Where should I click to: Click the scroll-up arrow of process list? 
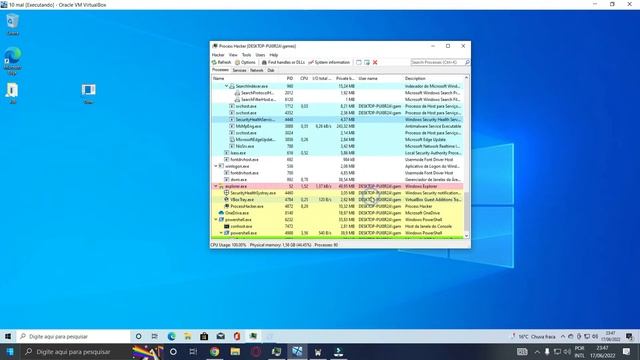point(467,78)
